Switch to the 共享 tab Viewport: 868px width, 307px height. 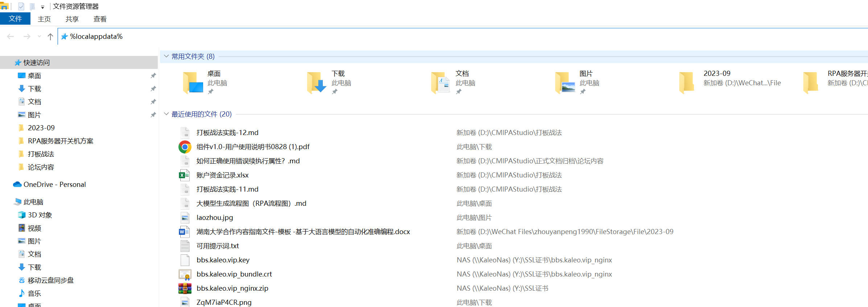click(x=72, y=19)
